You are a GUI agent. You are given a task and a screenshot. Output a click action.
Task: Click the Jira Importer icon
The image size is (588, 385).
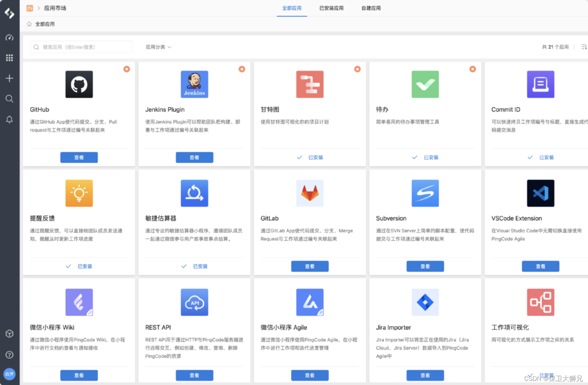pos(425,302)
